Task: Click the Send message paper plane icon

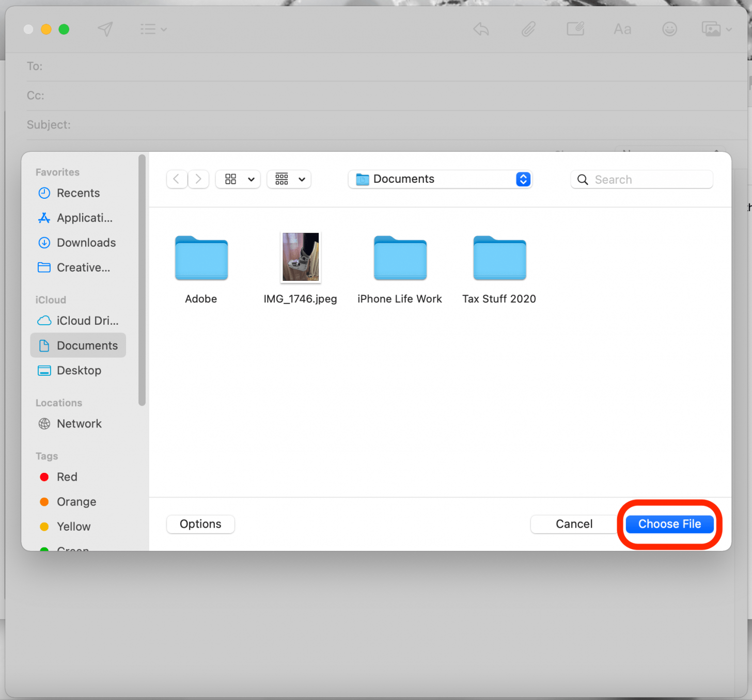Action: [105, 29]
